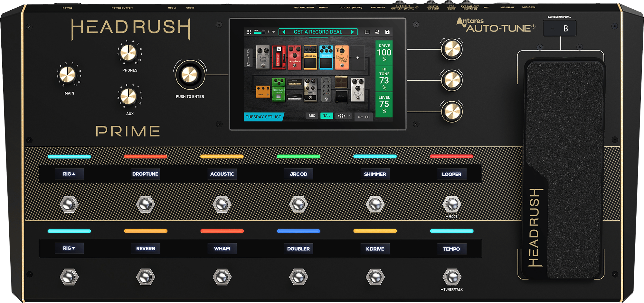644x303 pixels.
Task: Select the red HeadRush Auto-Tune pedal
Action: pos(279,57)
